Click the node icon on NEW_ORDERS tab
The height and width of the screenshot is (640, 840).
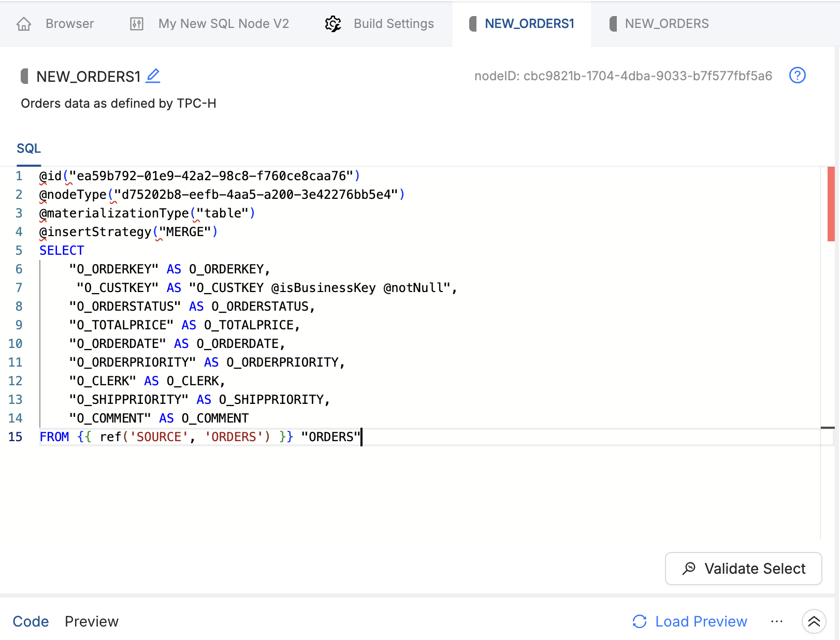point(613,24)
